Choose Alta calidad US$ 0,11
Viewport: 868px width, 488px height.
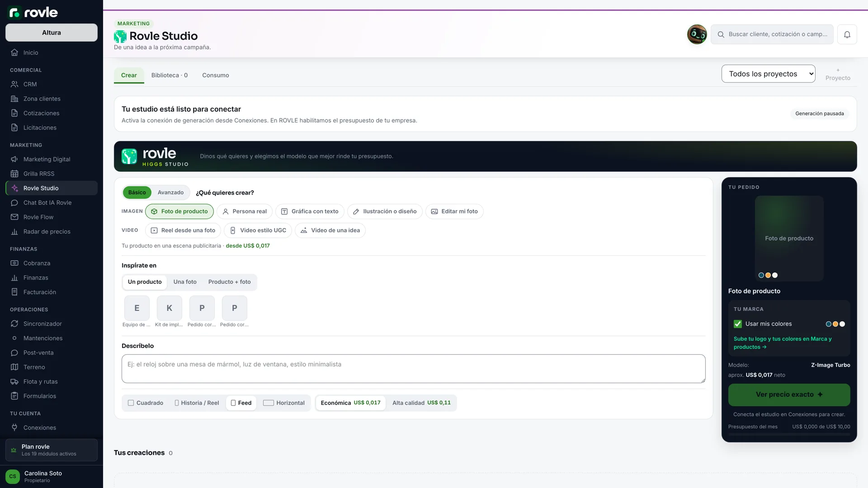click(421, 403)
